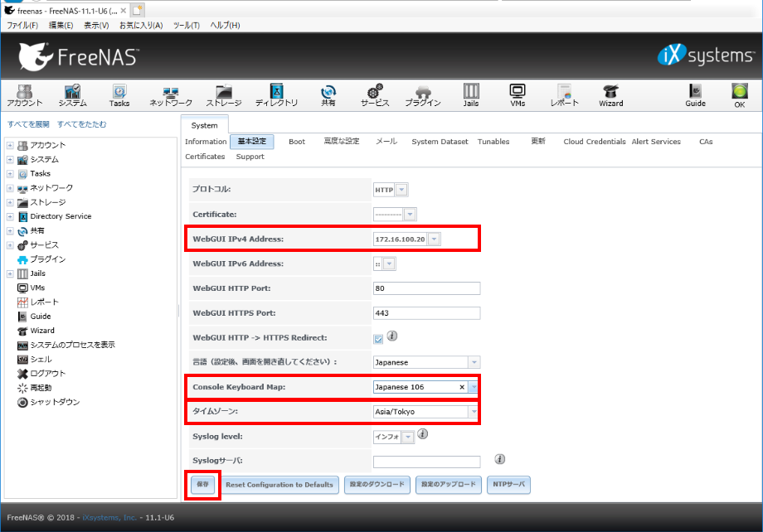Viewport: 763px width, 532px height.
Task: Open プラグイン in the top toolbar
Action: tap(423, 95)
